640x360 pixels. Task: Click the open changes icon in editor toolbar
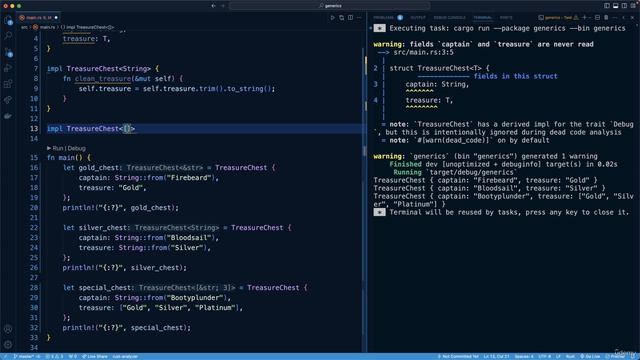point(342,18)
